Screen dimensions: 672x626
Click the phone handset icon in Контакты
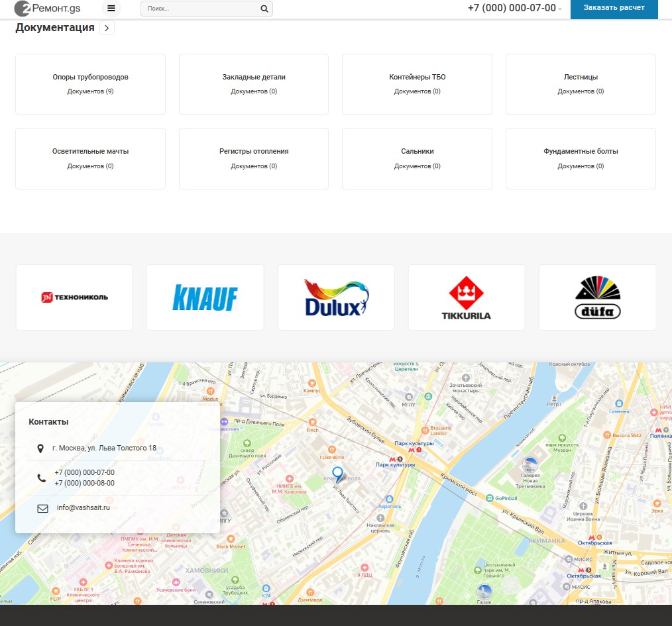tap(40, 478)
